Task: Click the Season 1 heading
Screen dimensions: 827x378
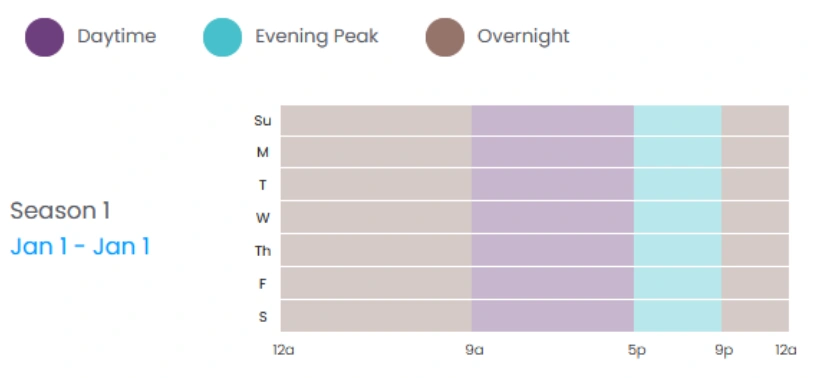Action: pos(60,210)
